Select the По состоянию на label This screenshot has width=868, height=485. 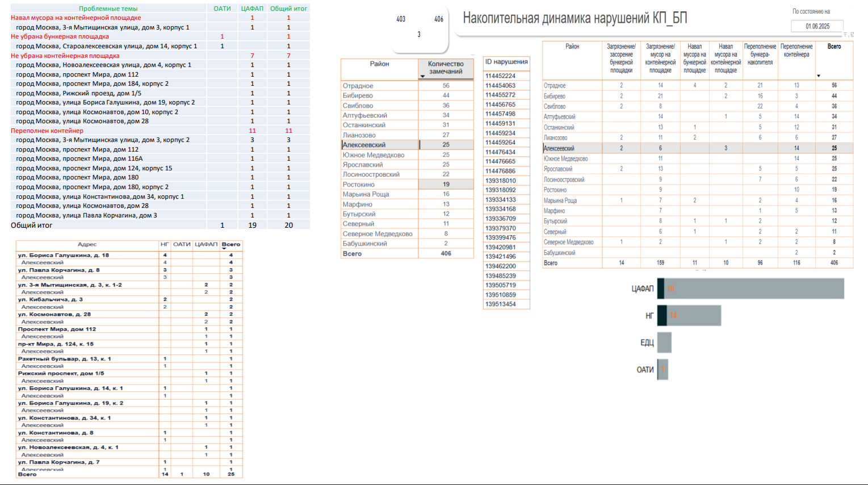[x=811, y=11]
